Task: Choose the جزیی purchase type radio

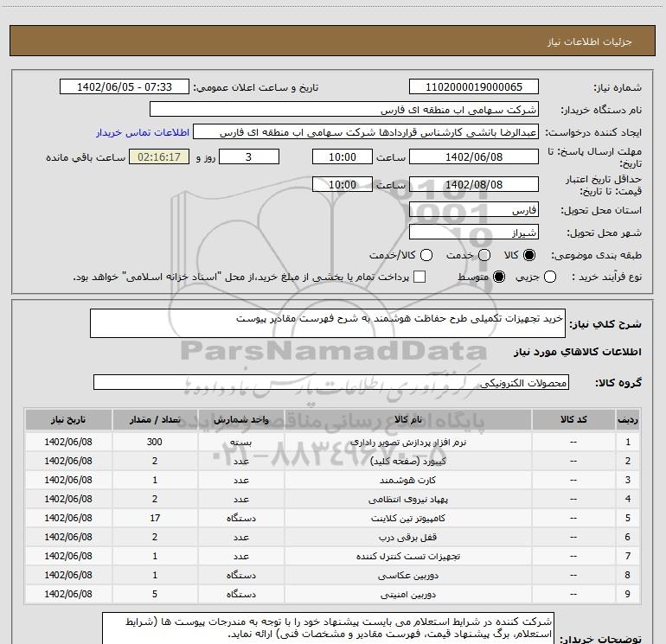Action: pyautogui.click(x=549, y=277)
